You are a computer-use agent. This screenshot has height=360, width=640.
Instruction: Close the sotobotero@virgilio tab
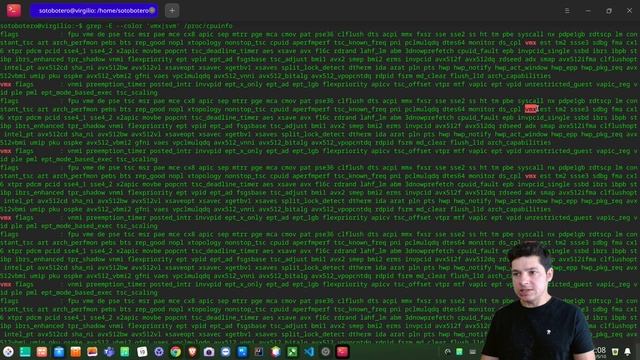152,11
